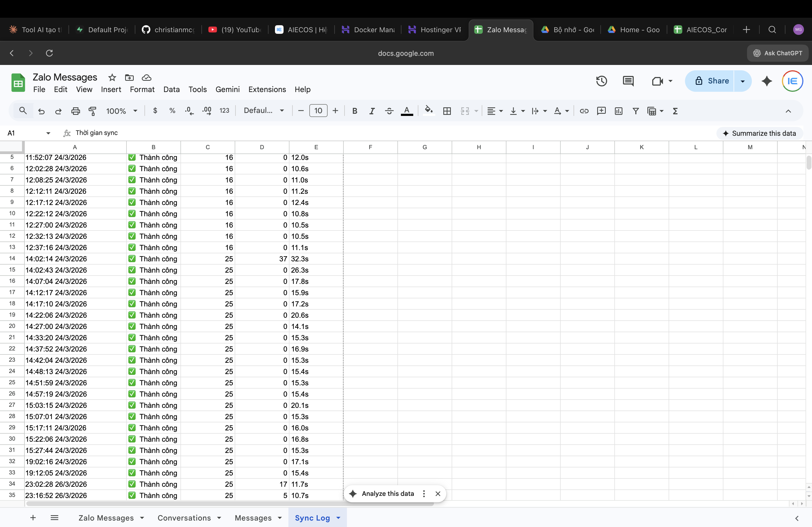Switch to the Messages sheet tab
812x527 pixels.
coord(253,518)
